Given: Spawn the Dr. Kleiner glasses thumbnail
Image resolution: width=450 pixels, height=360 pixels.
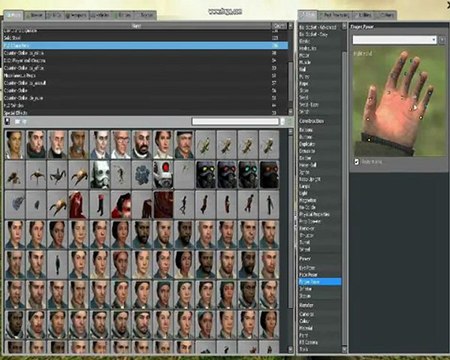Looking at the screenshot, I should point(121,144).
